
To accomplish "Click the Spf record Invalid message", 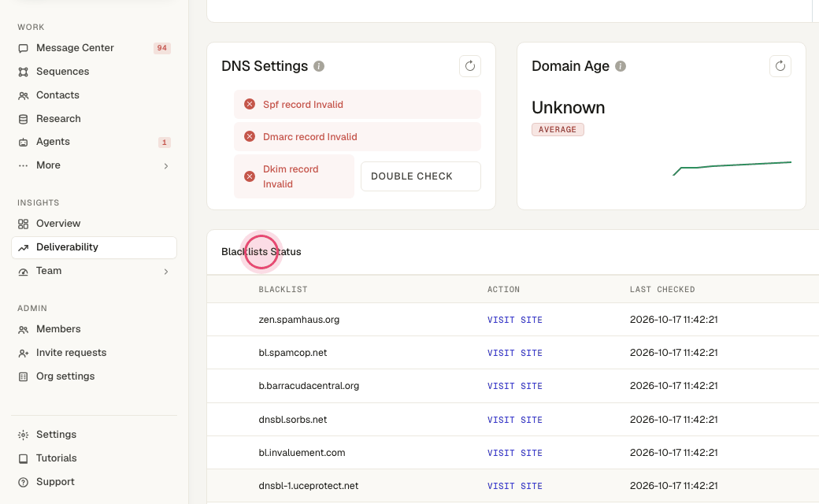I will pyautogui.click(x=358, y=105).
